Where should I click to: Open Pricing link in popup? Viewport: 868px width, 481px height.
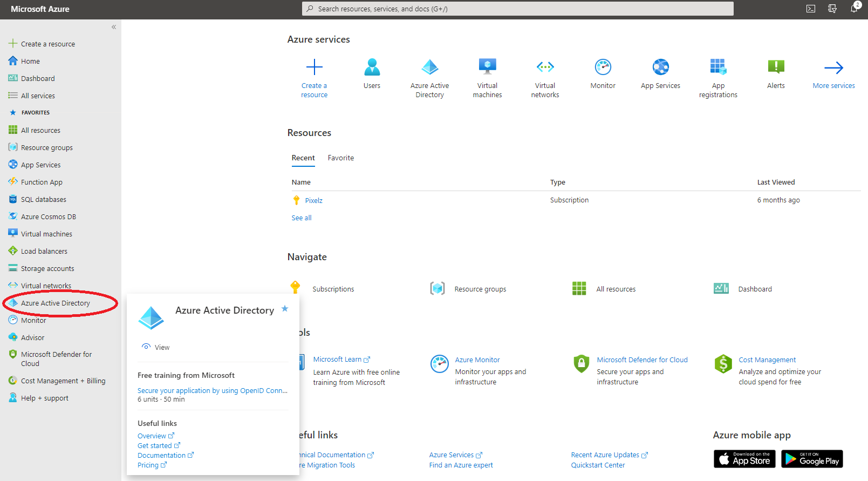click(x=152, y=465)
